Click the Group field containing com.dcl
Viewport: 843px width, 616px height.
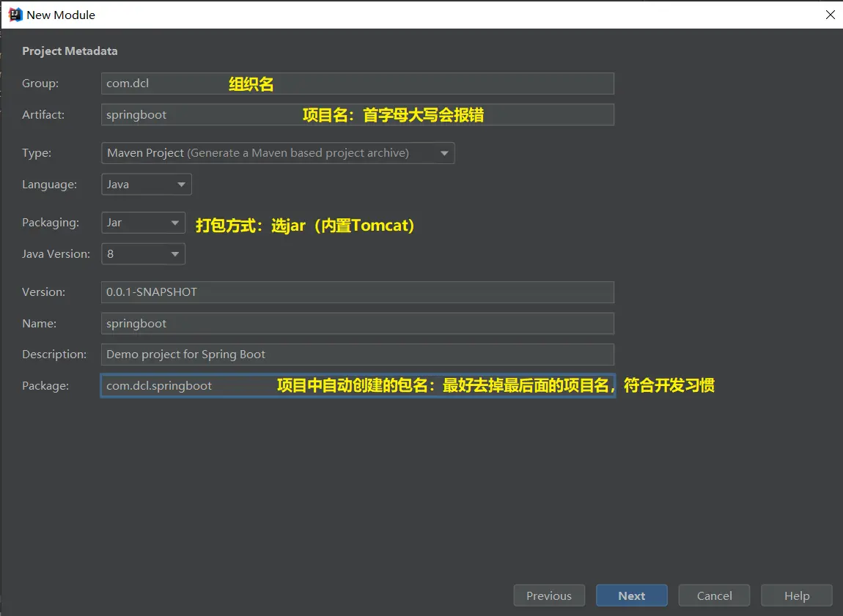(x=358, y=84)
